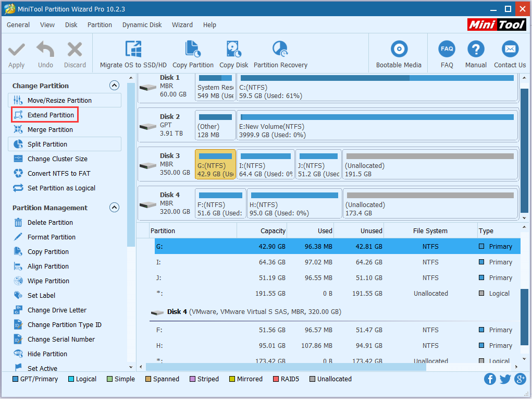Click the Disk 4 header row in table

(x=335, y=312)
